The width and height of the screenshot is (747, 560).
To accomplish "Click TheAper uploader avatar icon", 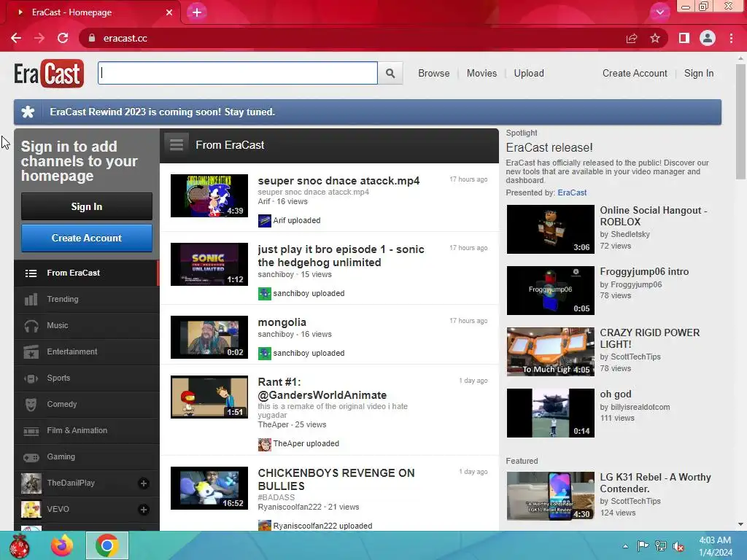I will (x=264, y=444).
